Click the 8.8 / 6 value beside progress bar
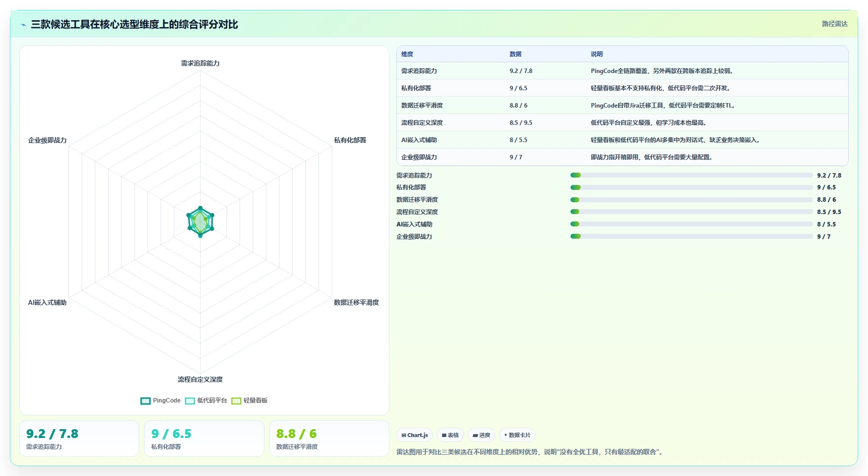868x476 pixels. (x=827, y=200)
